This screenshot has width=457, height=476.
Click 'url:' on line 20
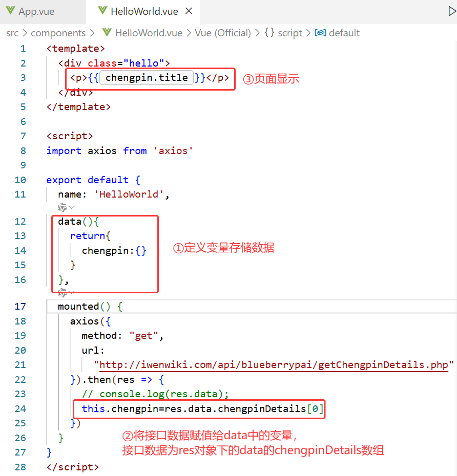93,350
